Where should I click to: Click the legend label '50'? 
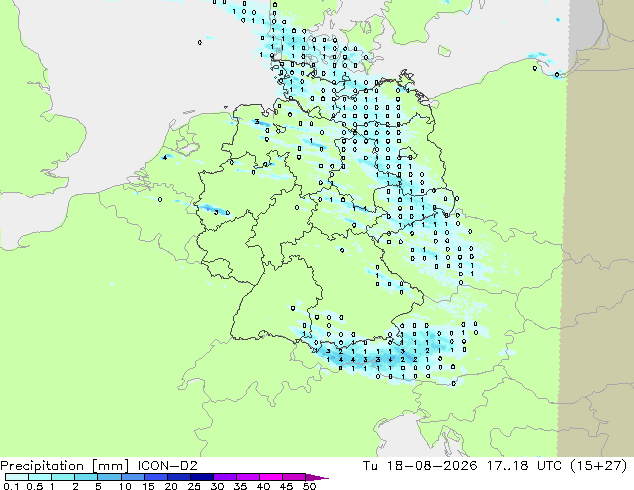[x=309, y=486]
